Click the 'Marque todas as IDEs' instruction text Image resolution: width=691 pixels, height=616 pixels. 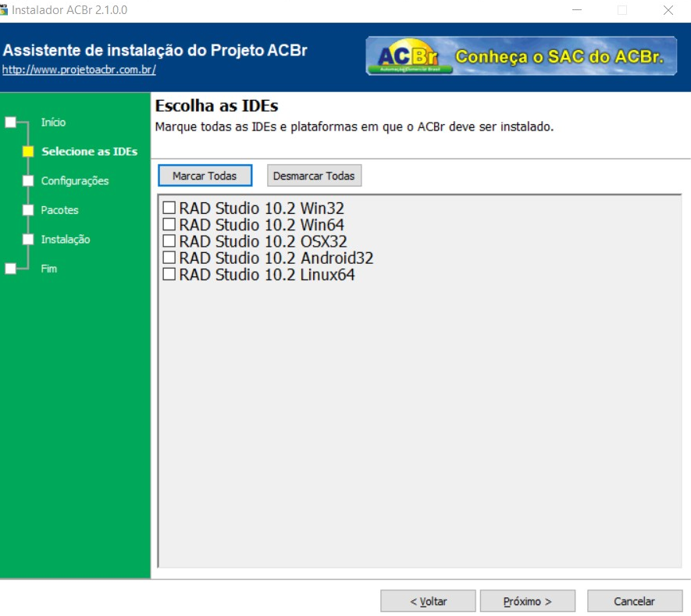[354, 127]
